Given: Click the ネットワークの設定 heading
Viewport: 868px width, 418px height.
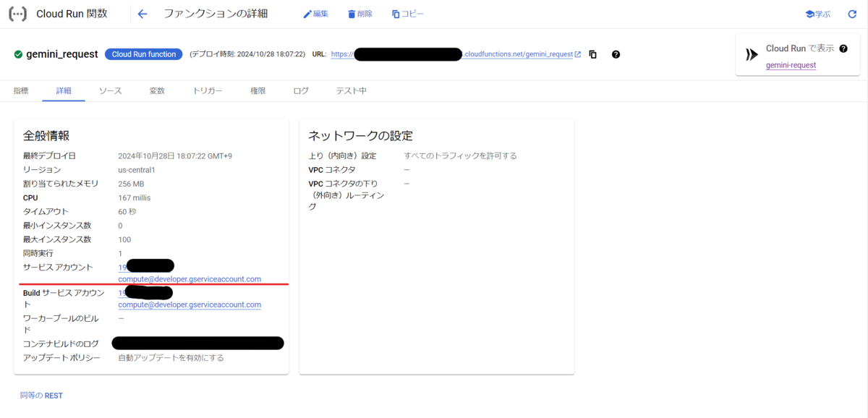Looking at the screenshot, I should pyautogui.click(x=360, y=136).
